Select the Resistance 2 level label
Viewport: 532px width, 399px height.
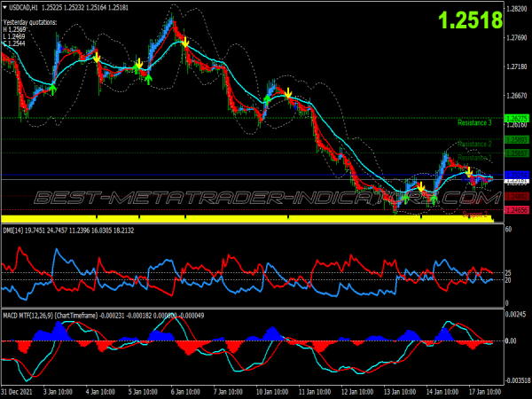473,144
